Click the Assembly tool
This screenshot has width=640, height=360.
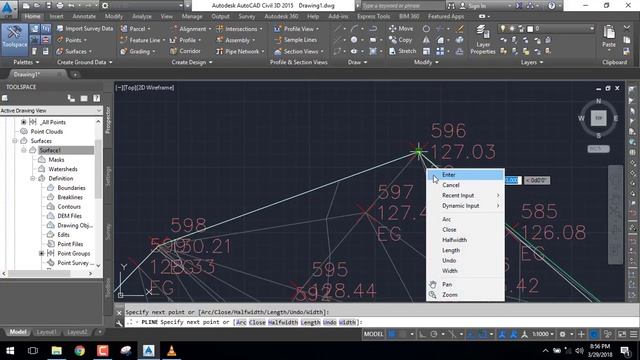(236, 40)
